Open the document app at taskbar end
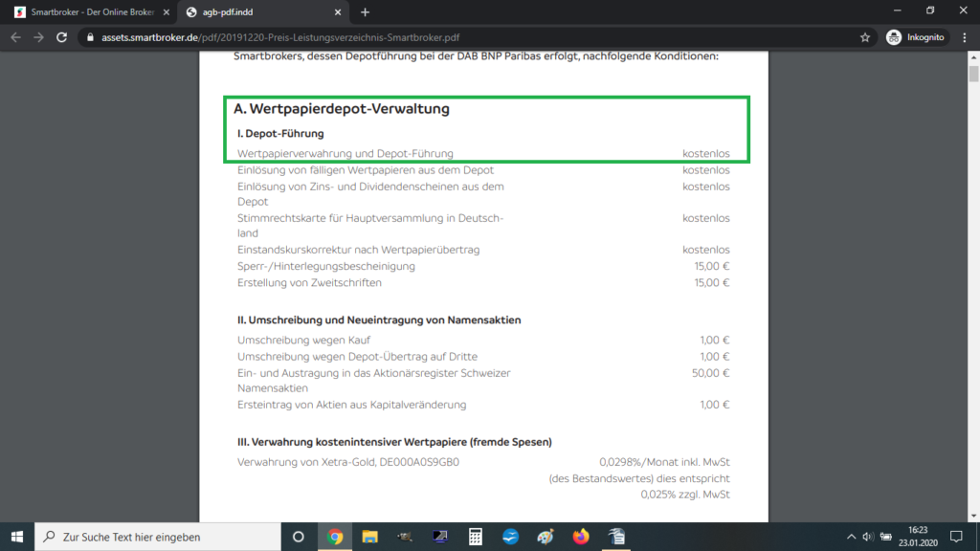 click(616, 537)
